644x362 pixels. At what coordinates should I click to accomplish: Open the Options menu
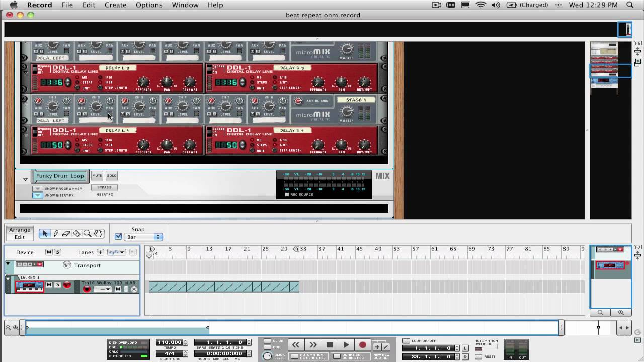click(149, 5)
